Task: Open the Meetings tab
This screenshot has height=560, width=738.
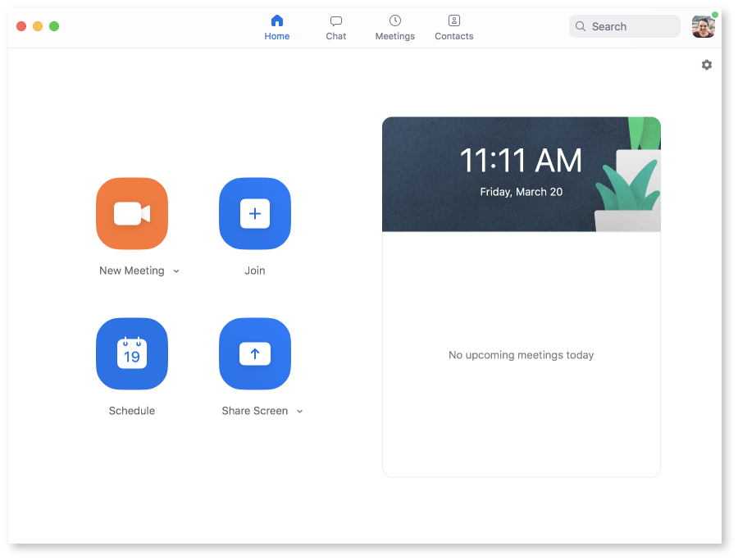Action: 395,28
